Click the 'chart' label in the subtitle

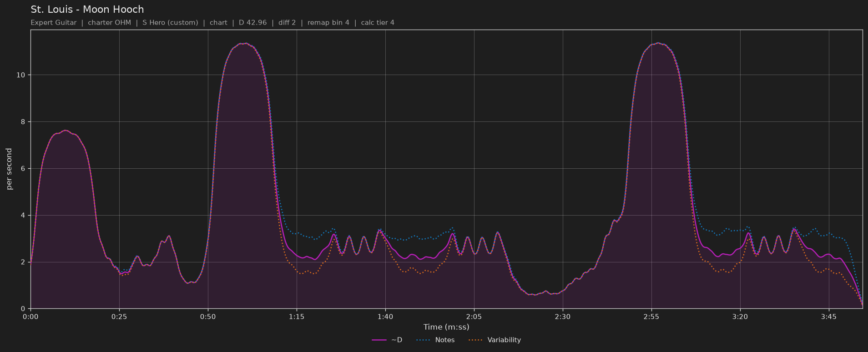[x=218, y=23]
